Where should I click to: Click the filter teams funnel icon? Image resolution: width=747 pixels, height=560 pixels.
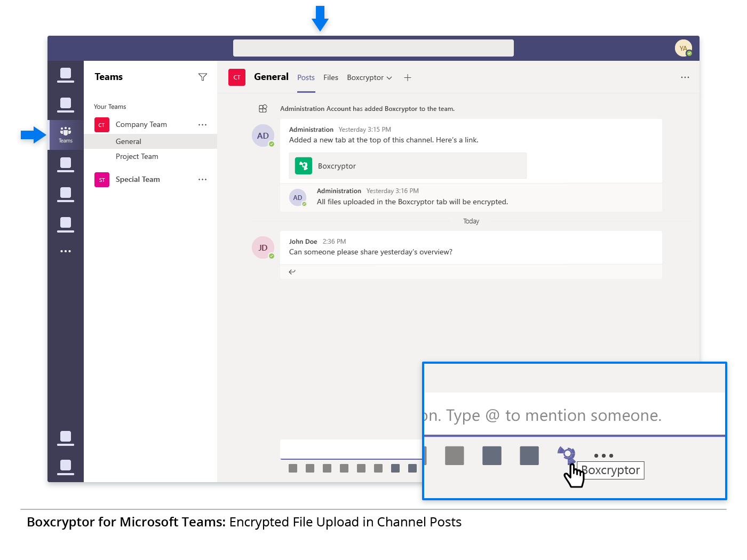click(x=203, y=77)
